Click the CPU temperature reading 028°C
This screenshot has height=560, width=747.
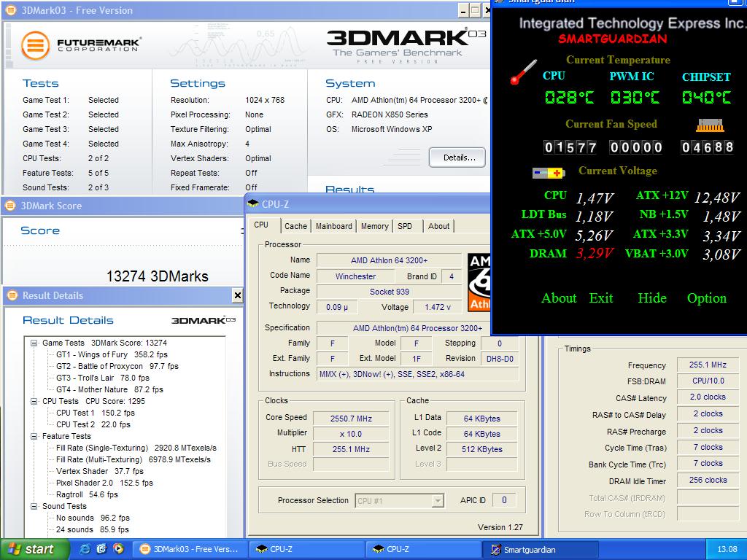[569, 98]
